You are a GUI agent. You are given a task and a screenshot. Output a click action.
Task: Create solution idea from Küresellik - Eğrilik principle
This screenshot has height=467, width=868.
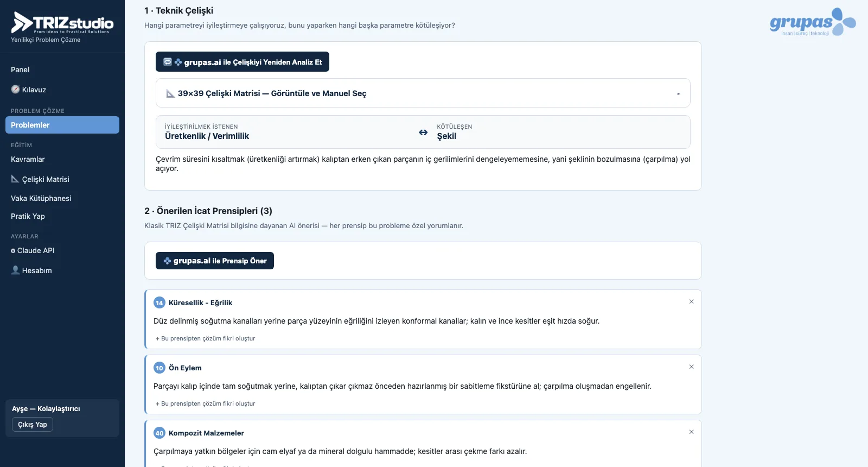(206, 338)
